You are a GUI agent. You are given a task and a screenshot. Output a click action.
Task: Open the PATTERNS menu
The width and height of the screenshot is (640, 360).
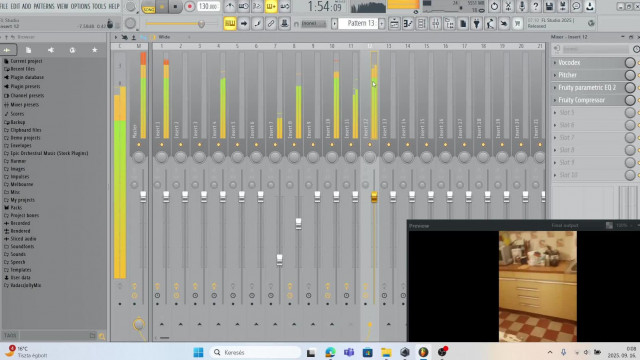pyautogui.click(x=44, y=6)
